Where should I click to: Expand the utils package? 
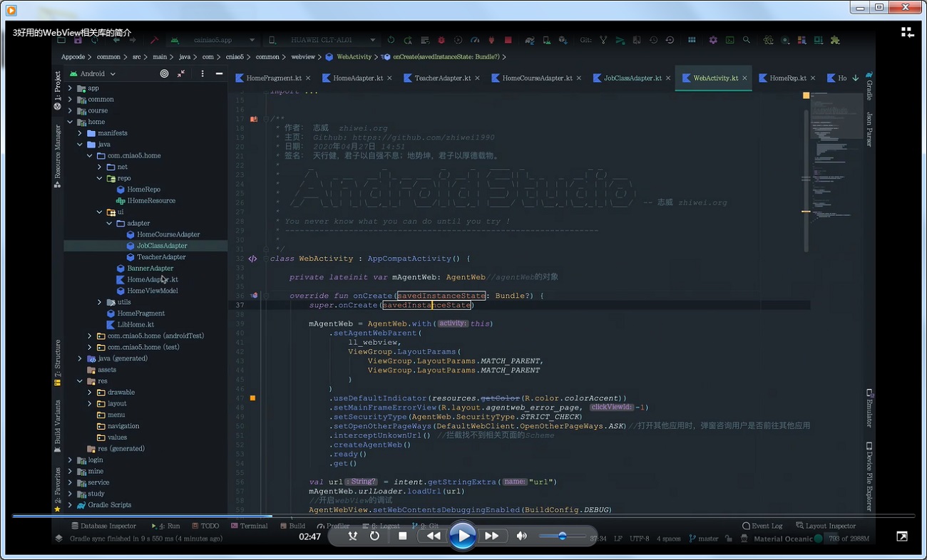point(100,302)
